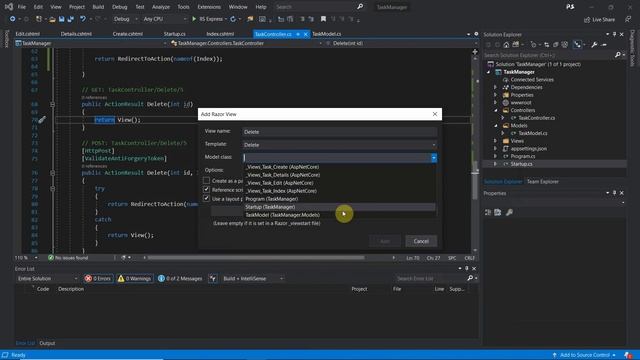Click the Collapse All icon in Solution Explorer
640x360 pixels.
click(556, 45)
